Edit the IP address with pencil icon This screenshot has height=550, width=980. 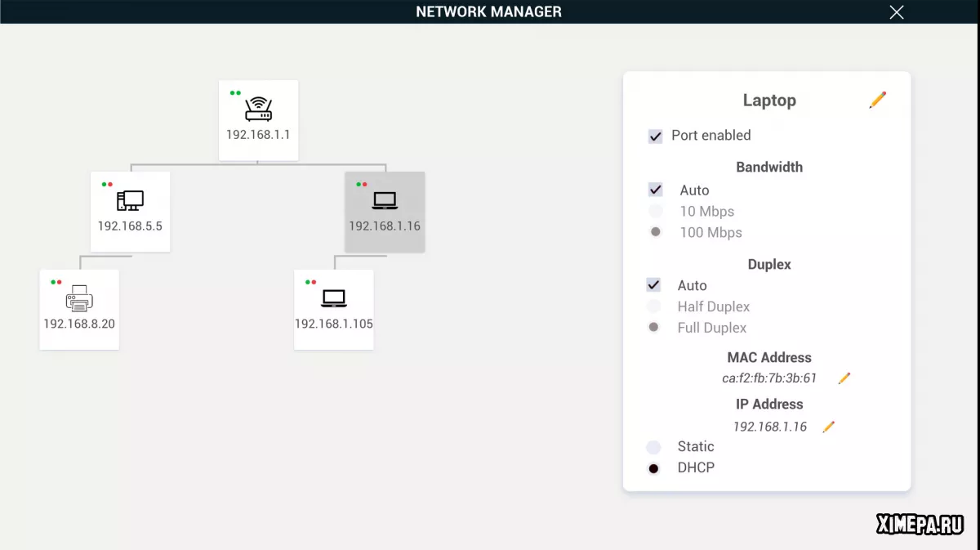[829, 427]
